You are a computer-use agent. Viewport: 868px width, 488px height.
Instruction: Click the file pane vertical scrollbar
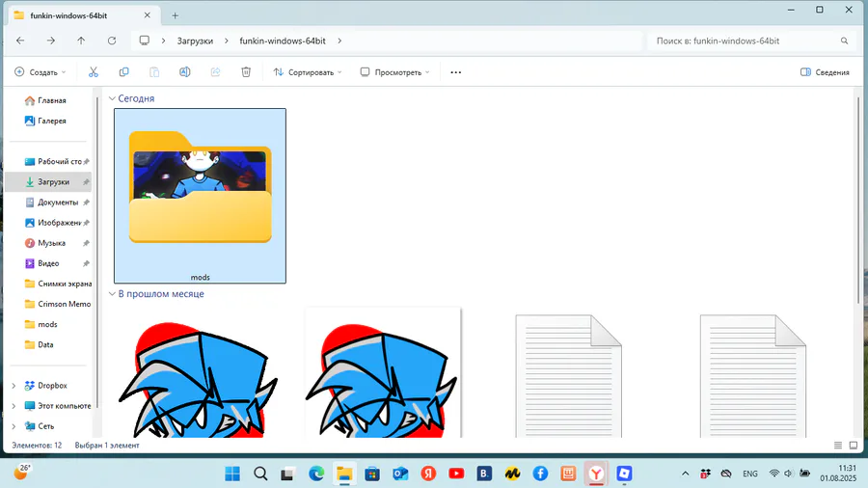pos(858,201)
